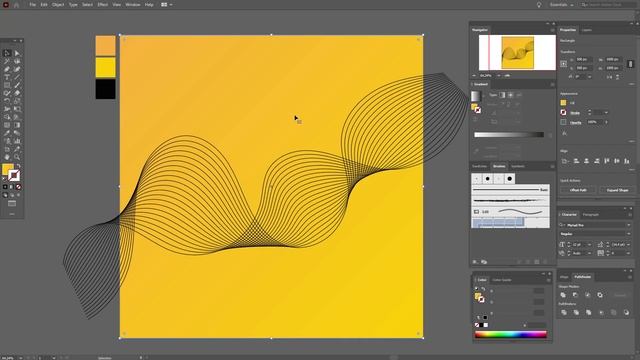Viewport: 640px width, 360px height.
Task: Change the toolbar screen mode
Action: click(x=12, y=203)
